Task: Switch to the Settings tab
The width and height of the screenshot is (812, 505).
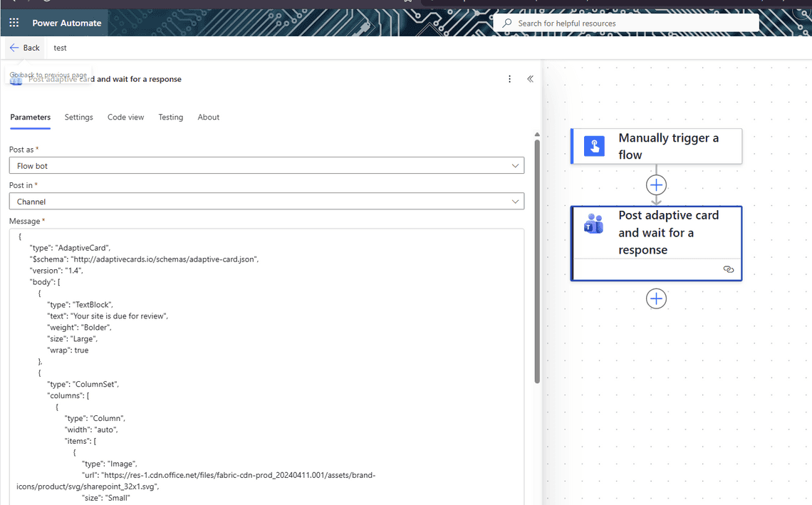Action: point(78,118)
